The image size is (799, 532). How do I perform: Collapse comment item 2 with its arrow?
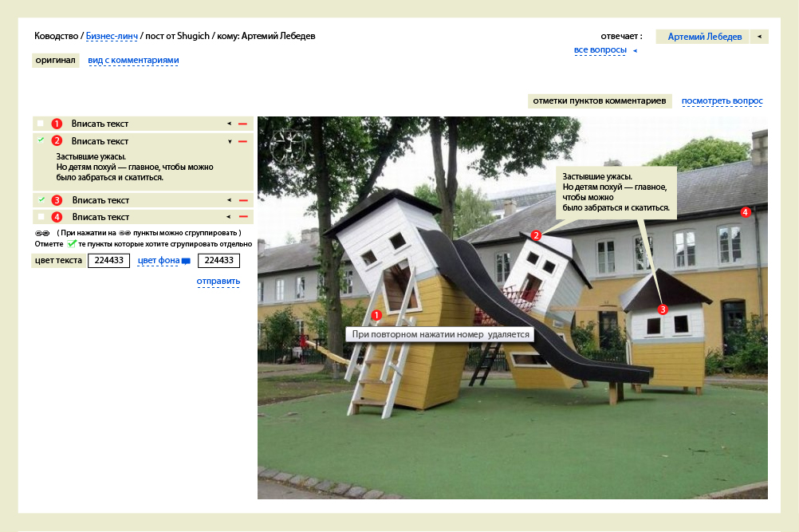230,141
